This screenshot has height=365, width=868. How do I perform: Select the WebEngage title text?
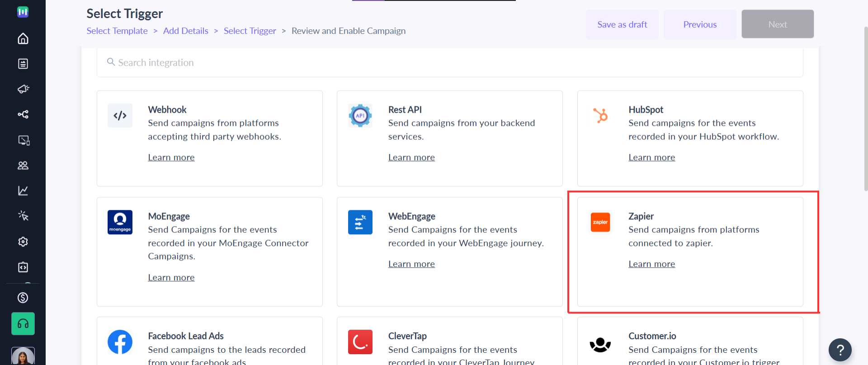[412, 216]
